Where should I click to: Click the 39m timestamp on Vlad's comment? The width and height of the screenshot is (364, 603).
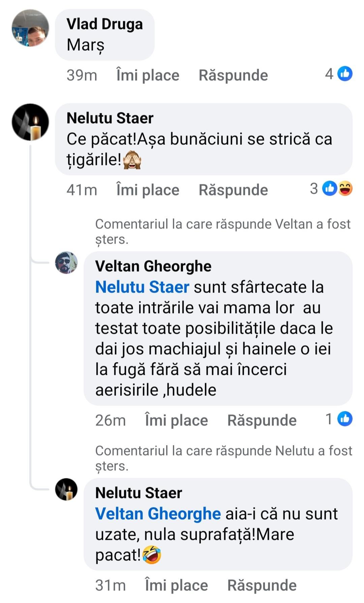[x=82, y=75]
